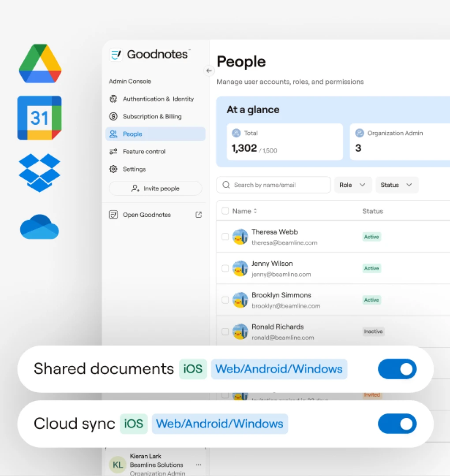The image size is (450, 476).
Task: Click Web/Android/Windows tag on Cloud sync
Action: pos(220,424)
